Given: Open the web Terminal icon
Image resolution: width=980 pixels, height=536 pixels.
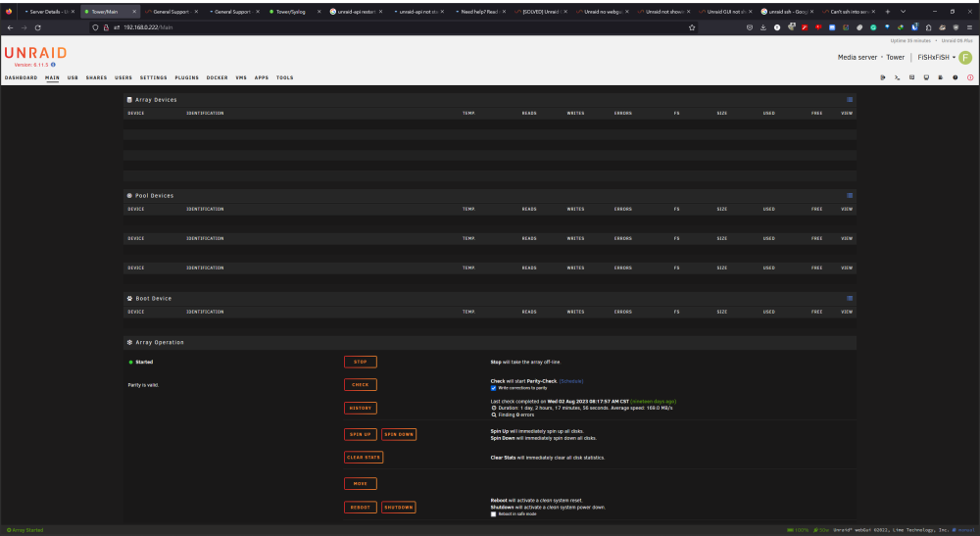Looking at the screenshot, I should click(x=897, y=77).
